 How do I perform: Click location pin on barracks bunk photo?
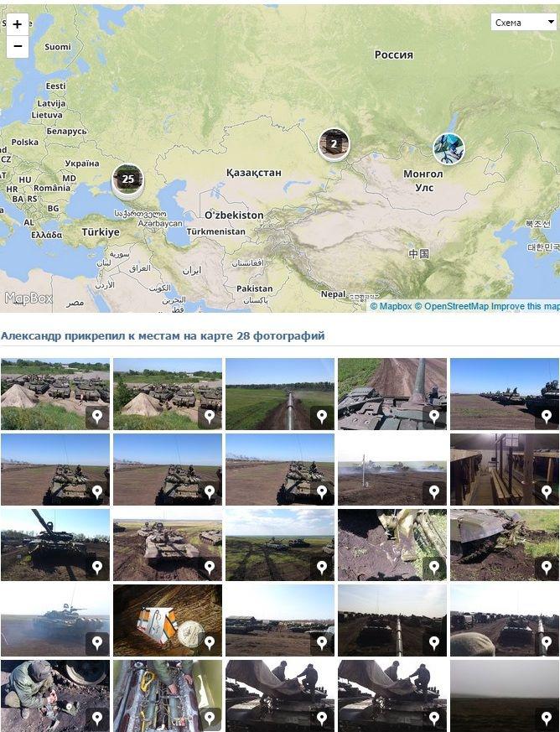547,492
